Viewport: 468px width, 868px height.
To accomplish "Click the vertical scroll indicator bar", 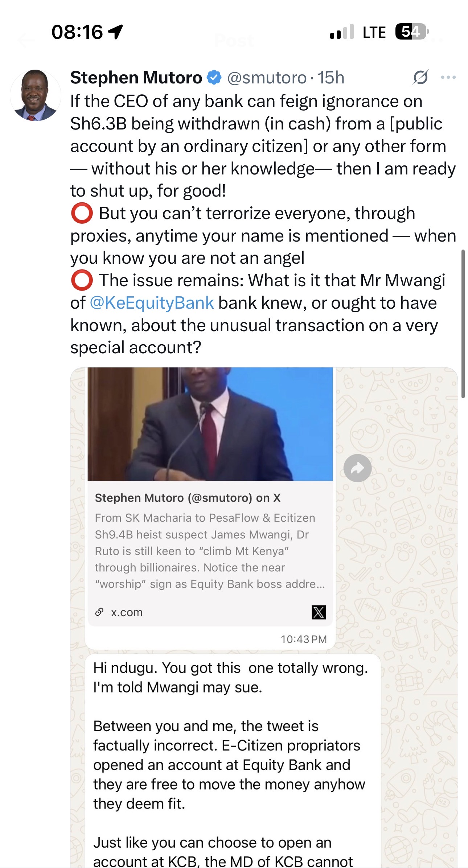I will tap(463, 324).
